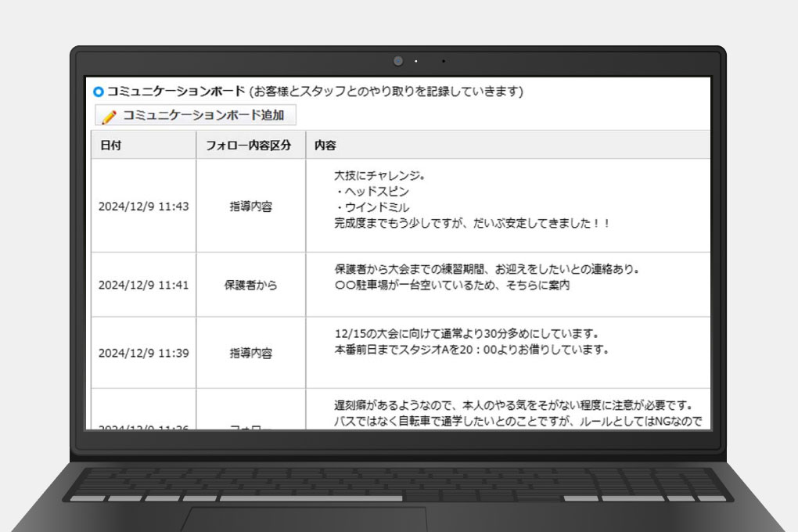Click the blue circle icon beside コミュニケーションボード

[99, 92]
